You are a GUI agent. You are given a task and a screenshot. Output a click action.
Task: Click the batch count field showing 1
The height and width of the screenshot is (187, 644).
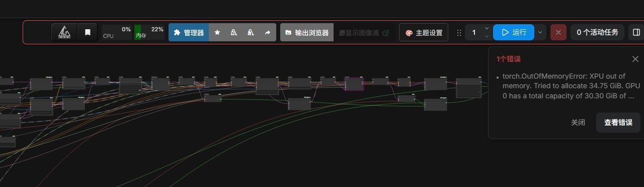pos(473,32)
